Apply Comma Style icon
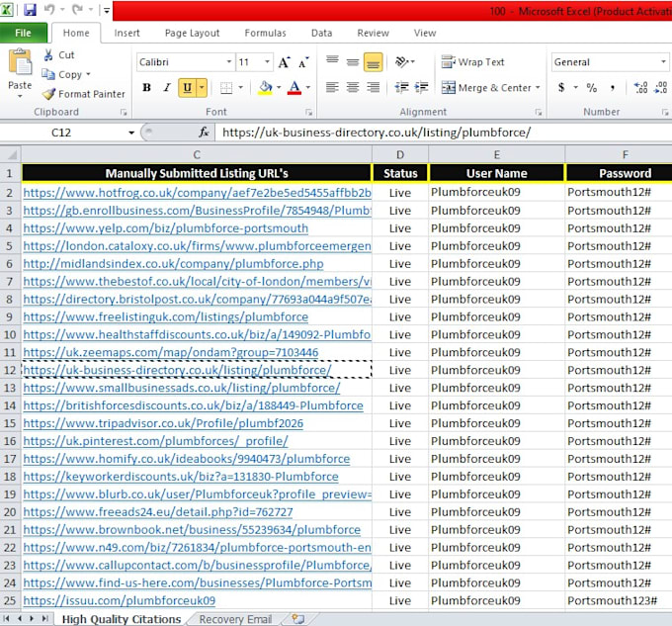Screen dimensions: 672x626 [x=613, y=88]
